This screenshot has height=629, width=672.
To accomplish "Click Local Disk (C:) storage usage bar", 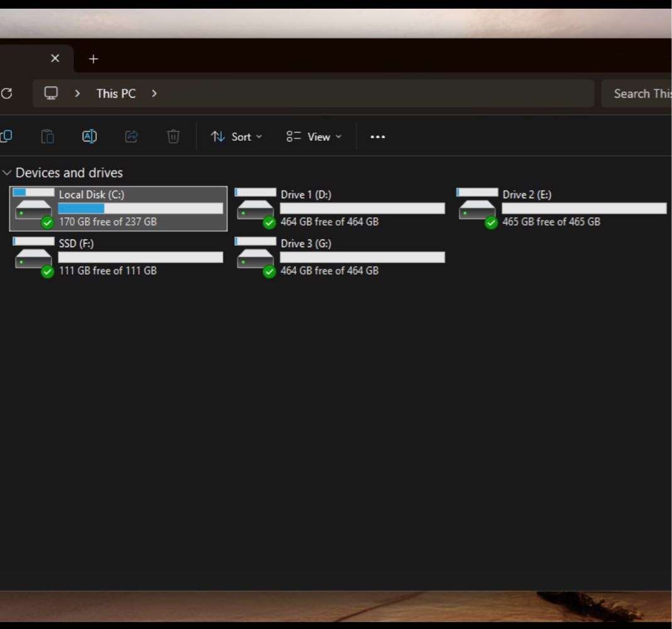I will [140, 208].
